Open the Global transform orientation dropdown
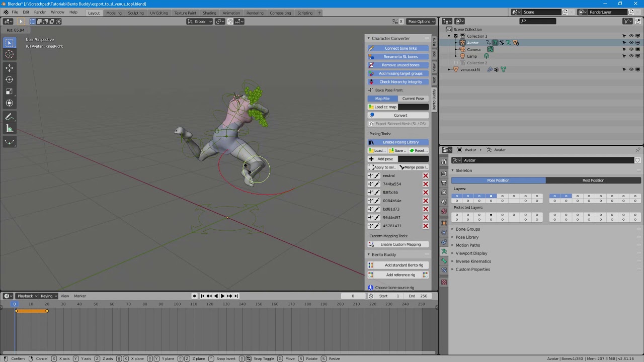Viewport: 644px width, 362px height. [200, 21]
